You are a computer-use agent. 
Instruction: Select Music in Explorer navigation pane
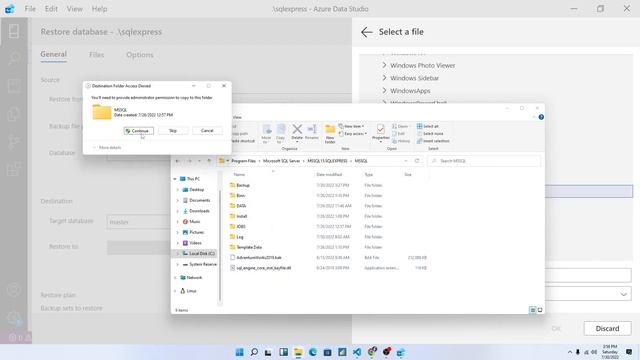coord(195,222)
